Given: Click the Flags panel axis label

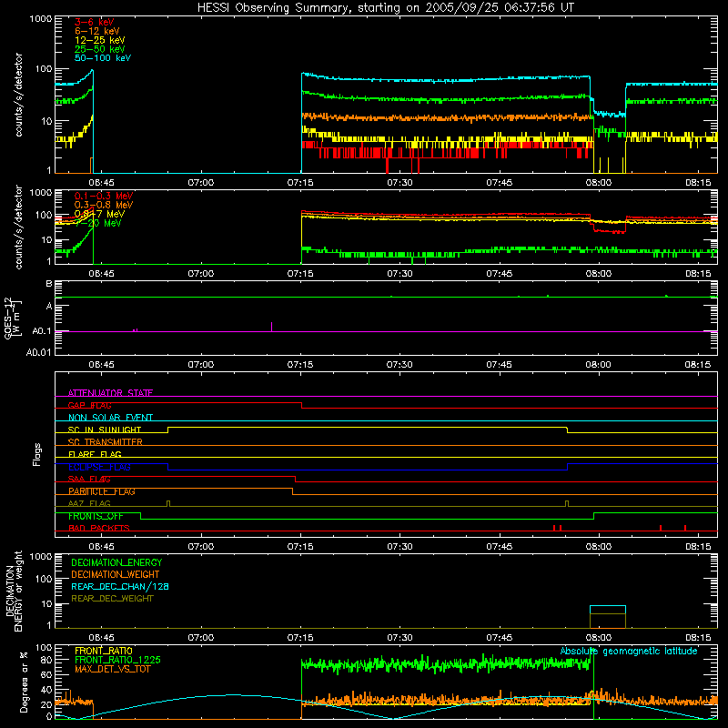Looking at the screenshot, I should tap(37, 454).
